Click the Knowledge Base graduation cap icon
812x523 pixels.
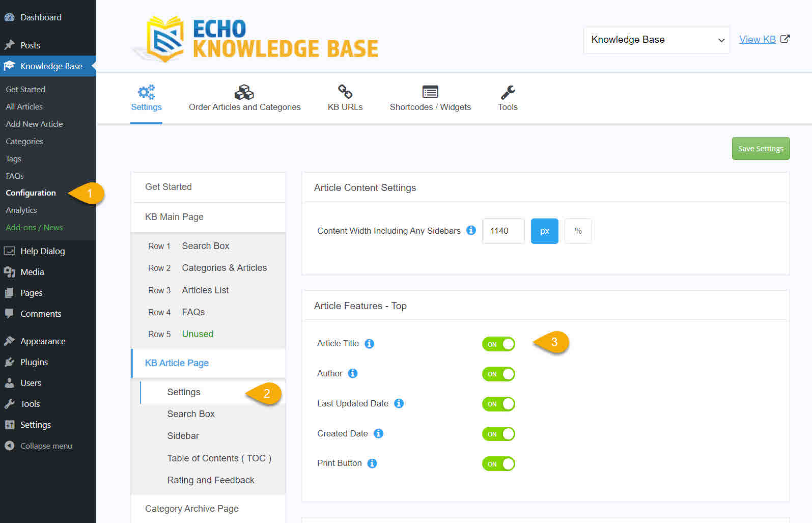pyautogui.click(x=9, y=66)
